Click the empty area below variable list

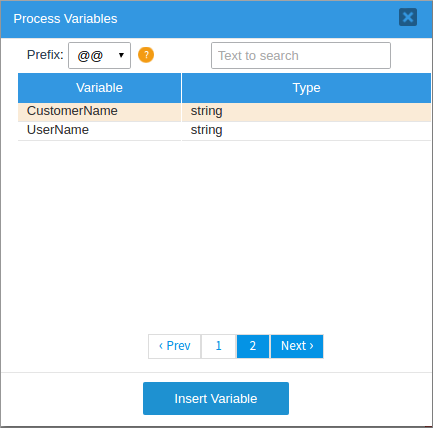pyautogui.click(x=224, y=233)
